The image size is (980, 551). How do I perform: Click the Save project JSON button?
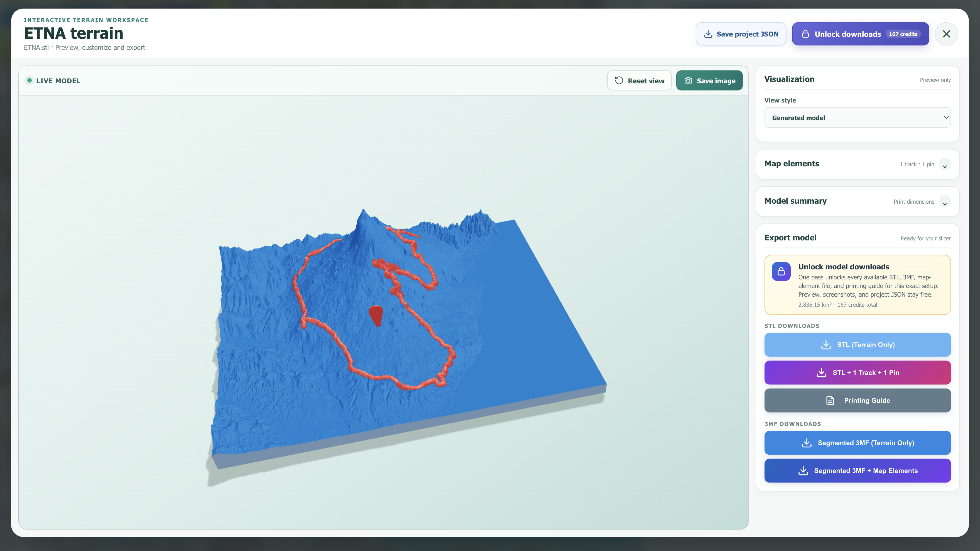741,34
